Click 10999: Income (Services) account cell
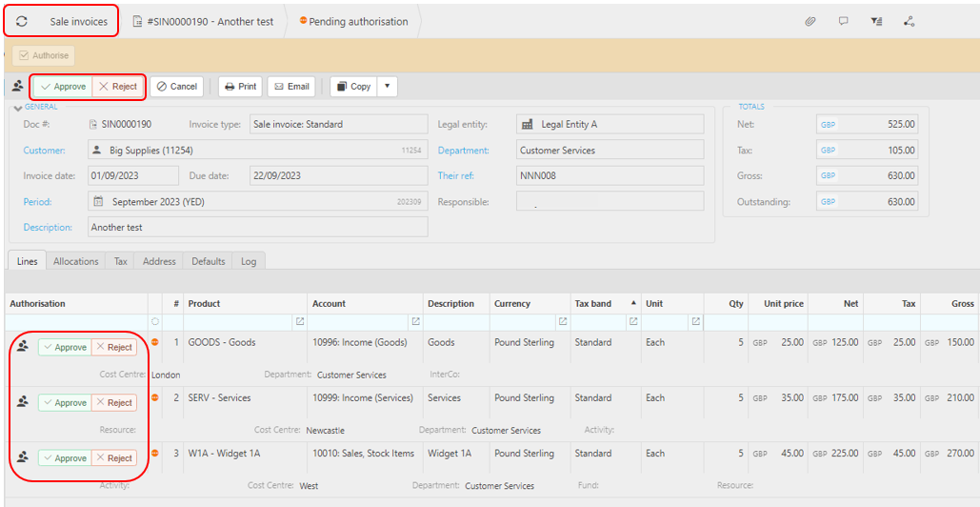Screen dimensions: 980x507 pyautogui.click(x=363, y=397)
